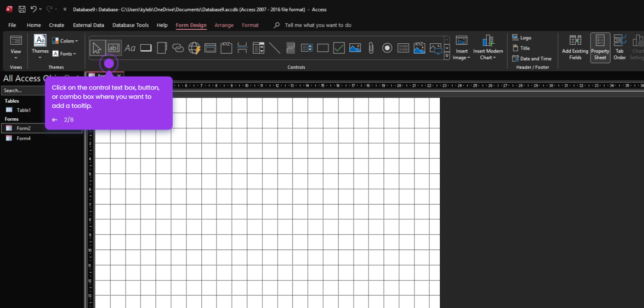Select the Text Box control
Image resolution: width=644 pixels, height=308 pixels.
coord(114,48)
